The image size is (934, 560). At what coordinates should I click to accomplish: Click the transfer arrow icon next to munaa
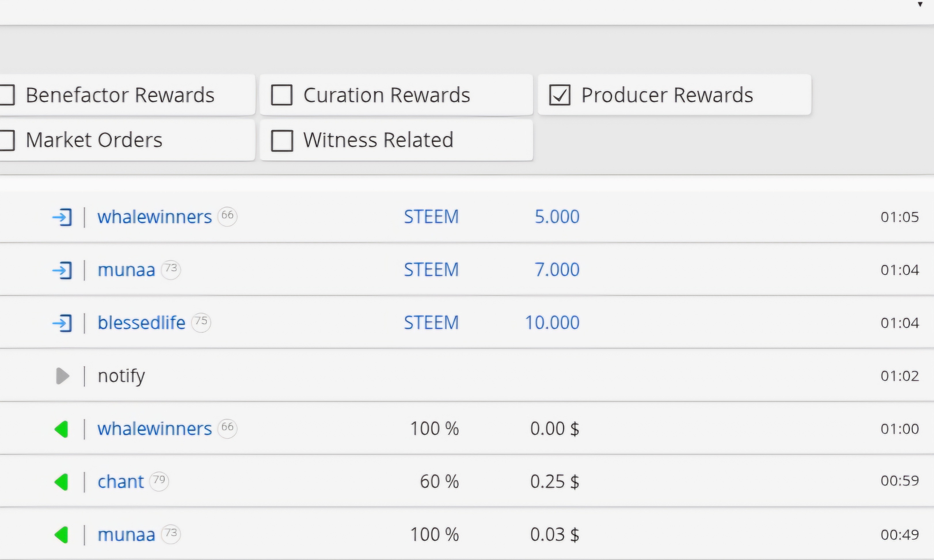[62, 270]
